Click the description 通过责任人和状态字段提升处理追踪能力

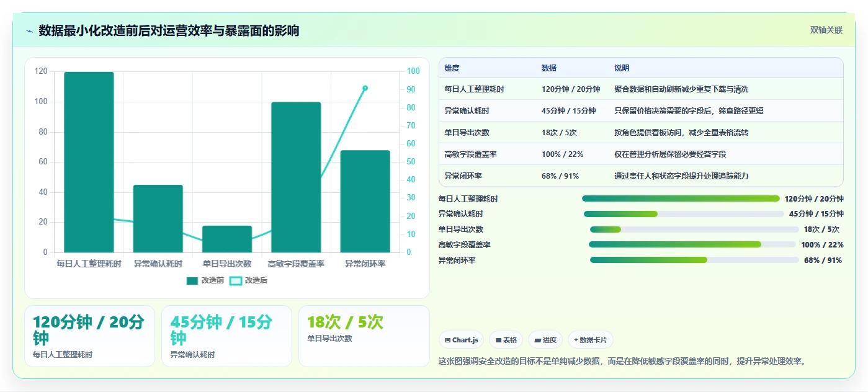tap(681, 176)
